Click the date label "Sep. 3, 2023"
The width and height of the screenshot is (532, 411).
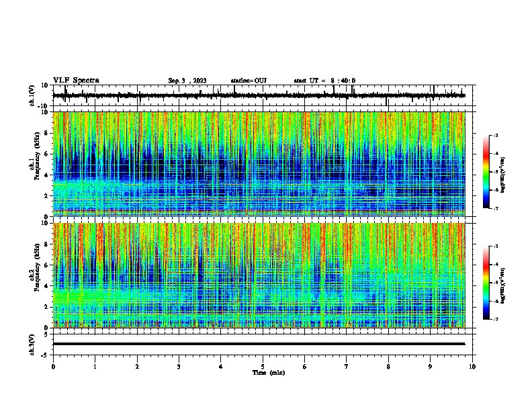coord(187,81)
